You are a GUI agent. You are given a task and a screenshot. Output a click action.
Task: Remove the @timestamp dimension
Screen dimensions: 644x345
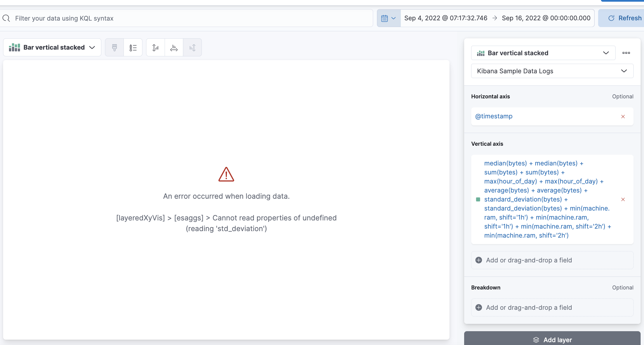[x=623, y=116]
